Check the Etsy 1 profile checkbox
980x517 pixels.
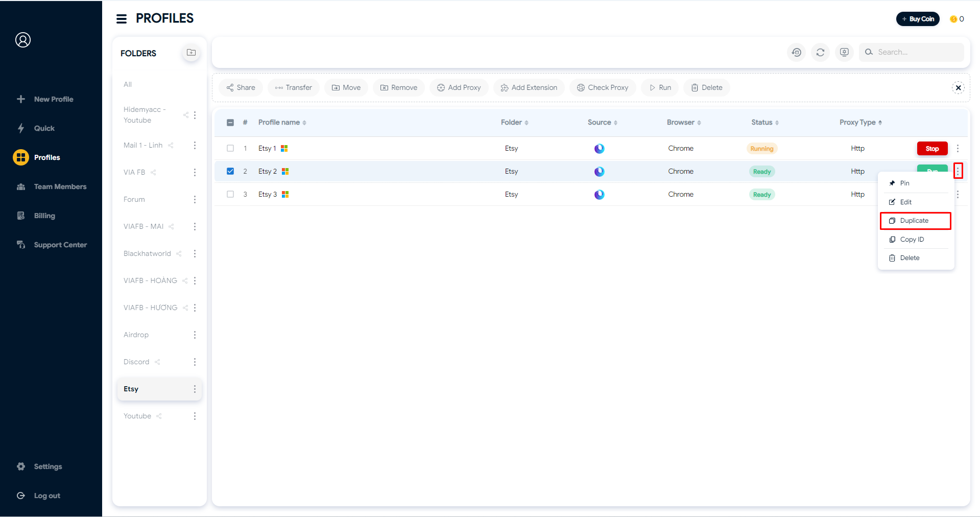coord(230,149)
